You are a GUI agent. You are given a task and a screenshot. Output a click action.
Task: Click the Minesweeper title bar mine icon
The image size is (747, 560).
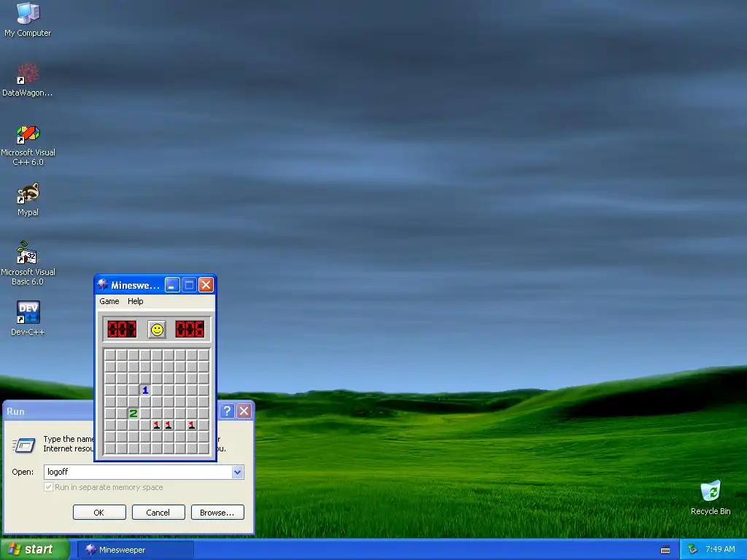click(x=102, y=285)
